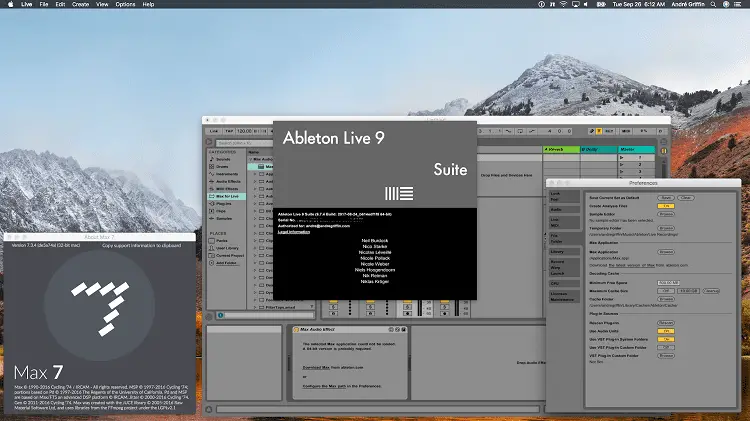Click Rescan Plug-Ins button

[665, 323]
